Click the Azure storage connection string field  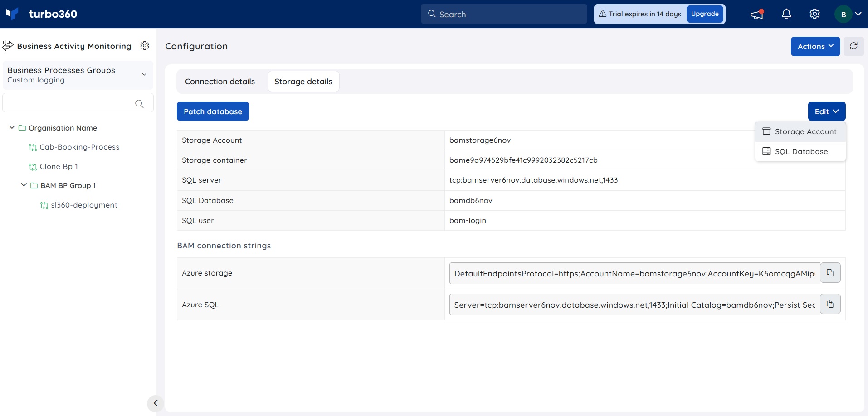tap(634, 273)
